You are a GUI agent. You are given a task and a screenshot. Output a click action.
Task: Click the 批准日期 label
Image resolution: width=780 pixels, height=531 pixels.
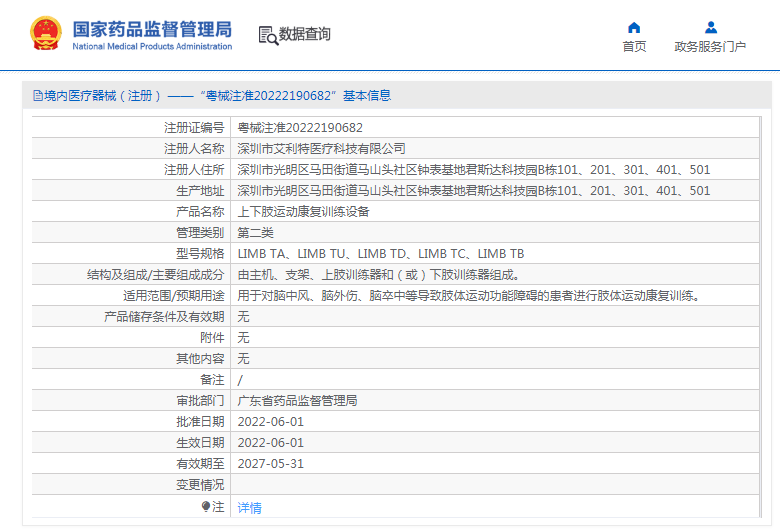(x=200, y=422)
